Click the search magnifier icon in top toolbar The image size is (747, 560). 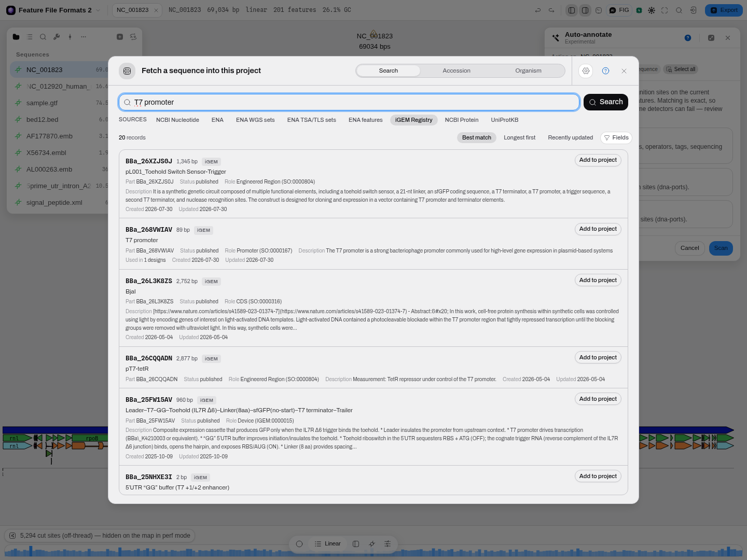(679, 10)
